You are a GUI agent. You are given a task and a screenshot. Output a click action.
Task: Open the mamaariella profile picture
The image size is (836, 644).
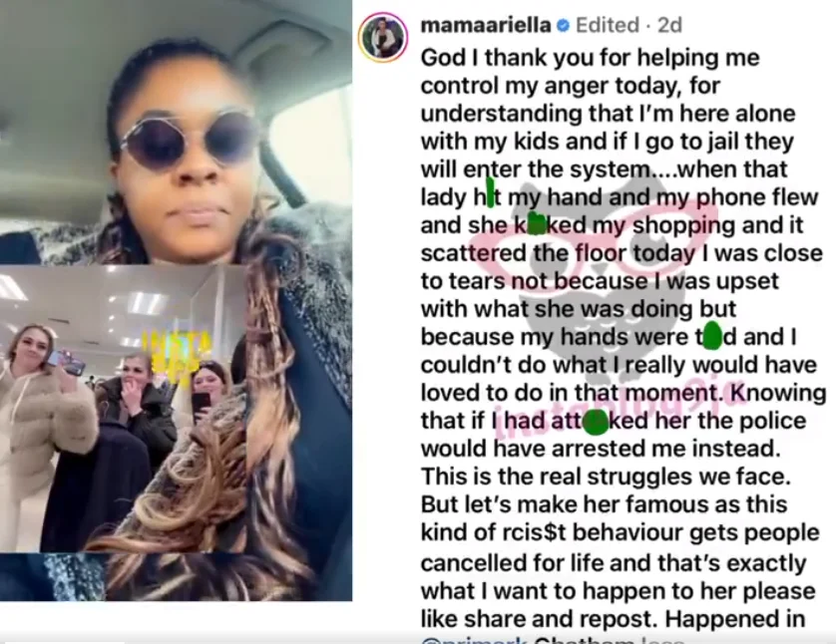tap(383, 37)
